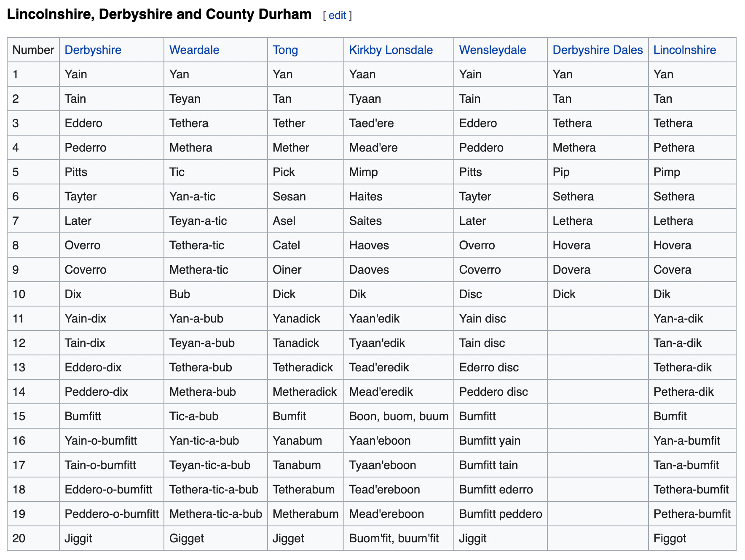Click the cell reading 'Pimp'

(692, 172)
